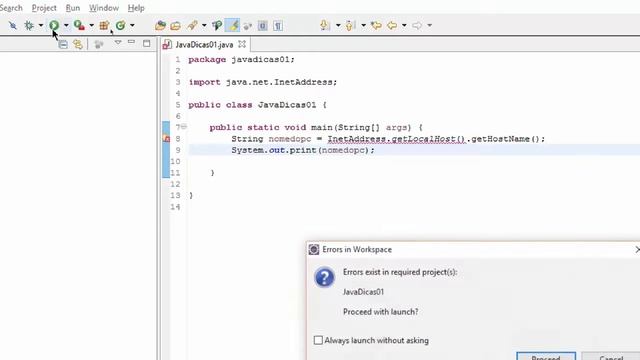Open the Next Annotation dropdown arrow
Viewport: 640px width, 360px height.
[338, 25]
